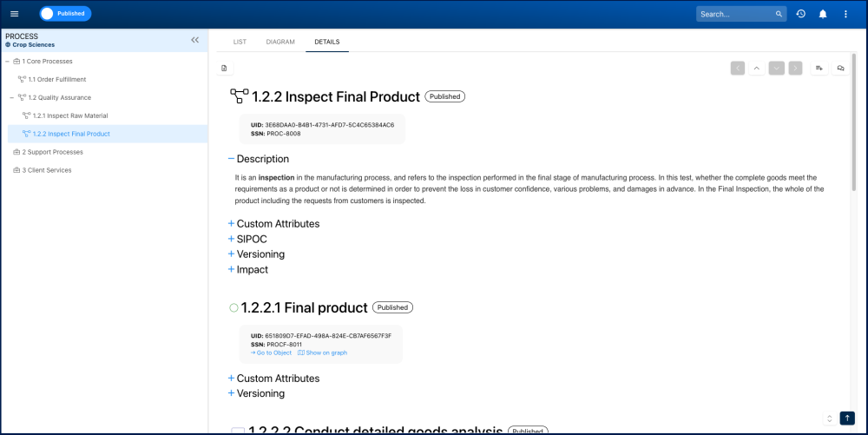The image size is (868, 435).
Task: Open the history clock icon
Action: (800, 14)
